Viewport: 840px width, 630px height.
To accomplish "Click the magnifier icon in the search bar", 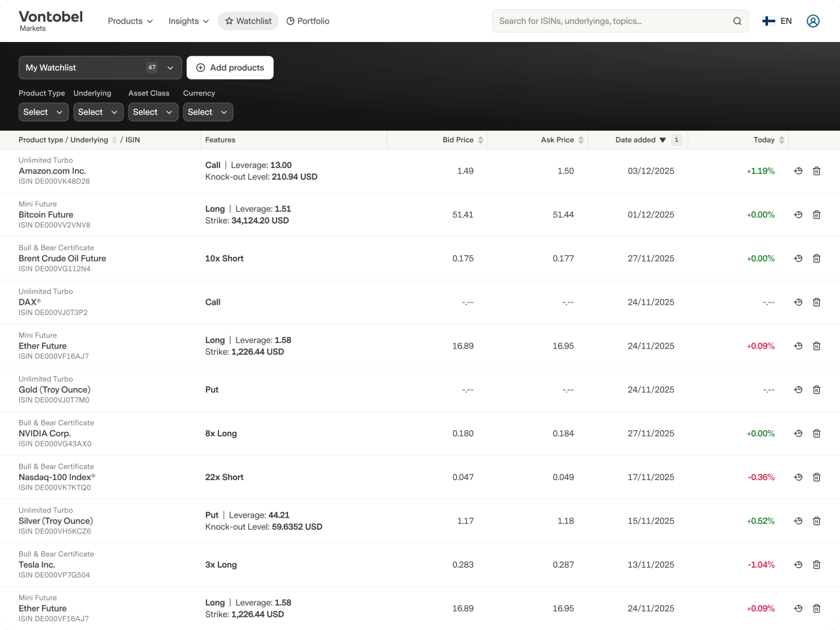I will coord(737,21).
